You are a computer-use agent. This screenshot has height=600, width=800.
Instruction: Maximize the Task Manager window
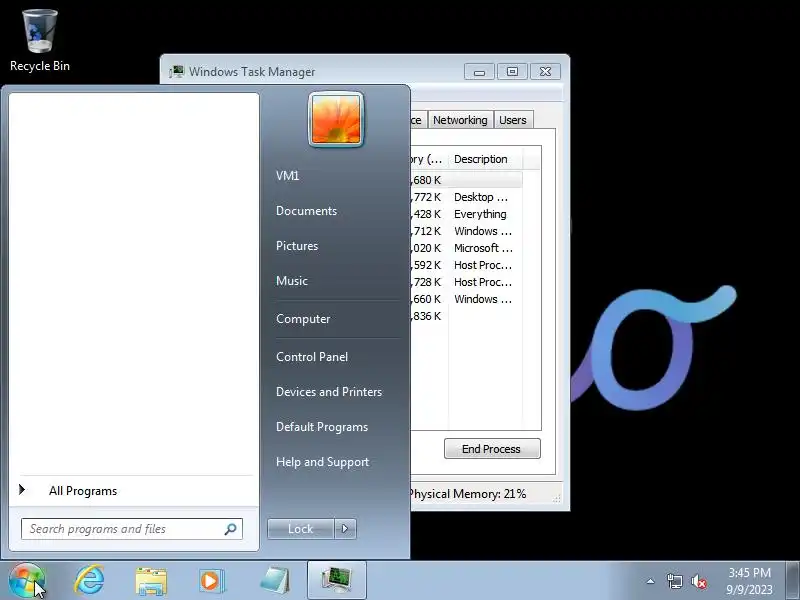pos(512,71)
